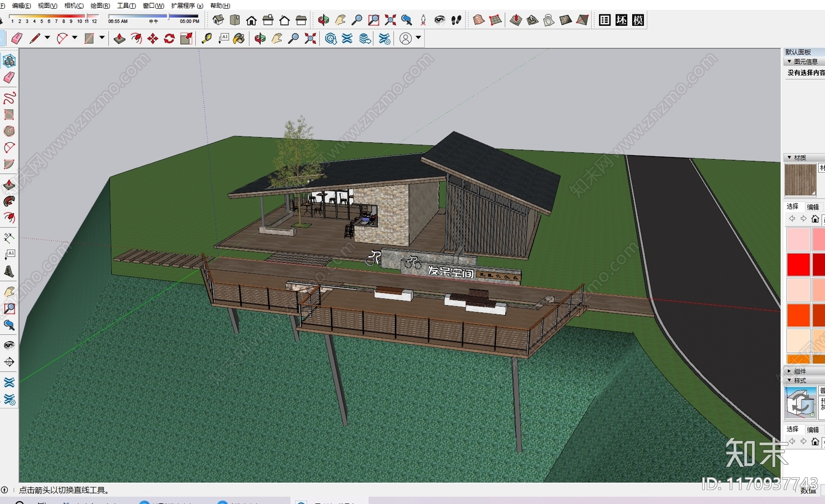Open 3D Warehouse
The image size is (825, 504).
point(331,38)
